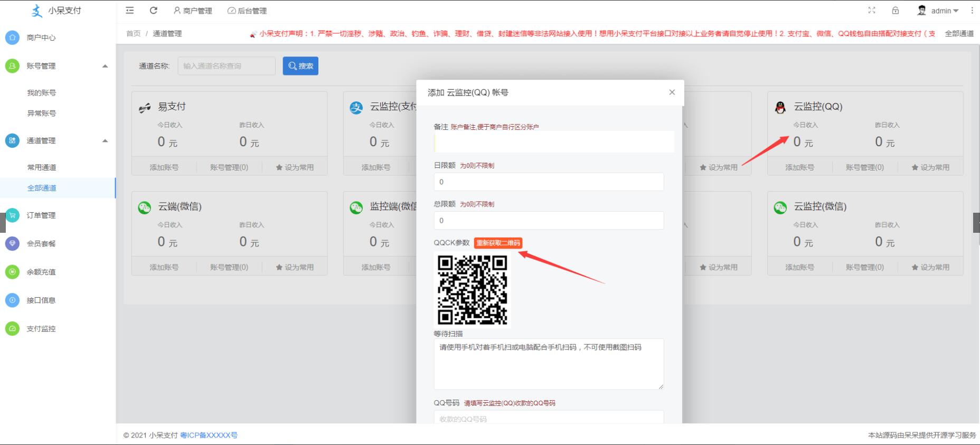980x445 pixels.
Task: Click the refresh icon in top toolbar
Action: pyautogui.click(x=154, y=11)
